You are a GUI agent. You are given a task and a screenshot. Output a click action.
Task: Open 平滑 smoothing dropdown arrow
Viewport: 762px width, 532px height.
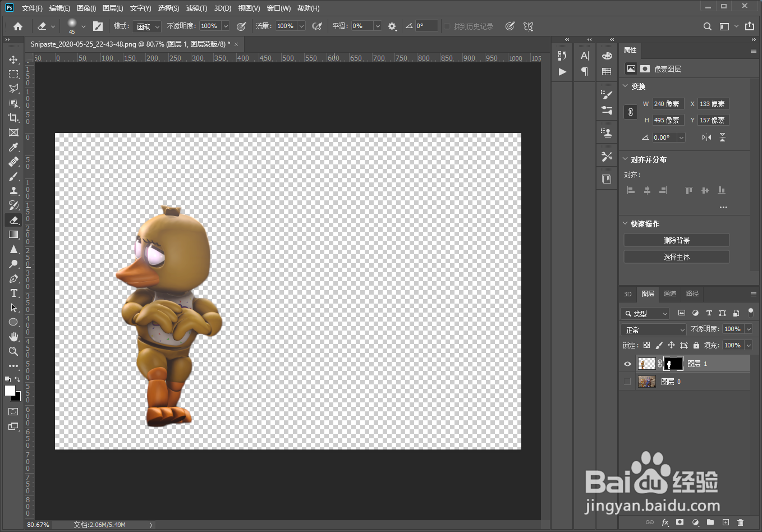pyautogui.click(x=378, y=26)
